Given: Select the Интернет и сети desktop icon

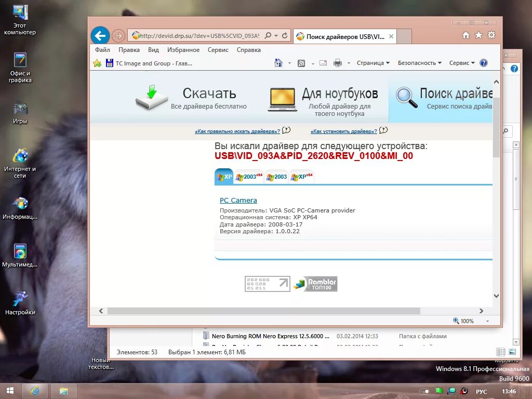Looking at the screenshot, I should point(20,163).
